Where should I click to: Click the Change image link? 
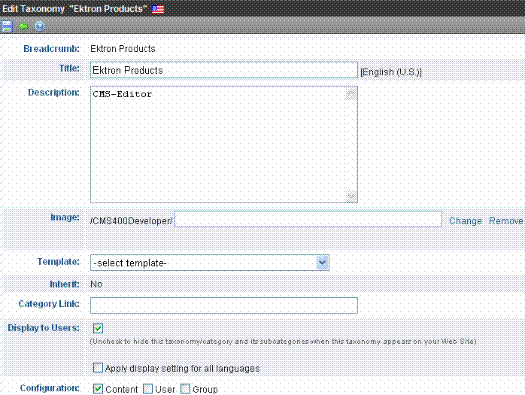pyautogui.click(x=465, y=221)
